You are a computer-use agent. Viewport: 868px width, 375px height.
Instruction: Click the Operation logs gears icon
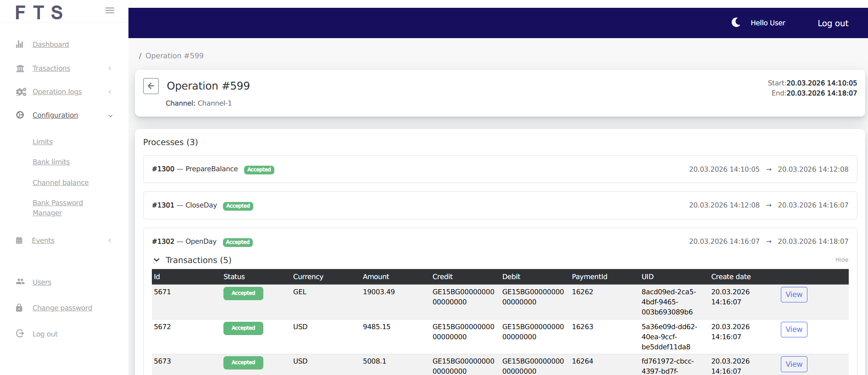(21, 92)
